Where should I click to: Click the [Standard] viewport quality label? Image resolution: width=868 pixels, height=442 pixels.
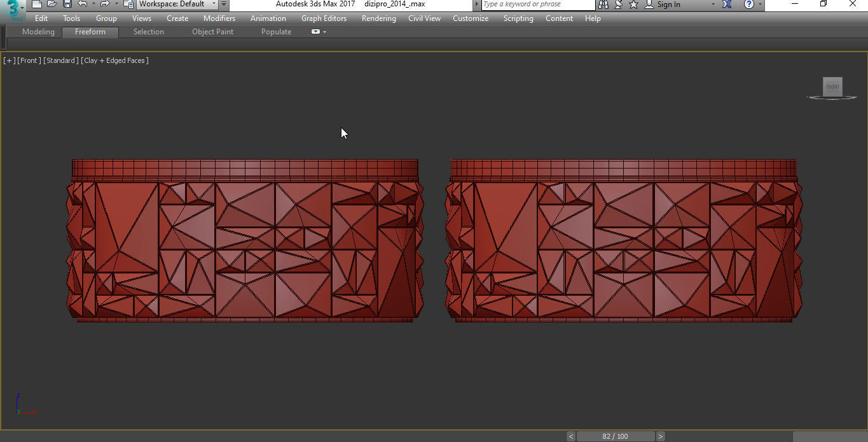coord(61,60)
